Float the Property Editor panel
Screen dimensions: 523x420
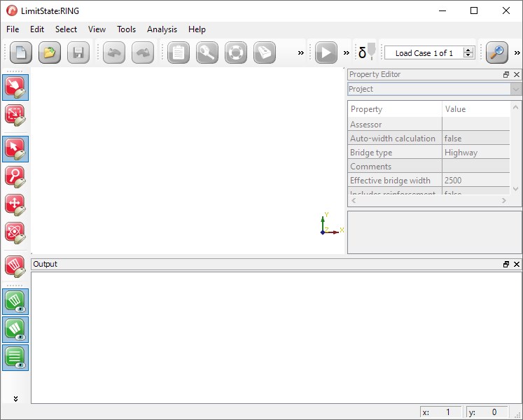pyautogui.click(x=506, y=74)
